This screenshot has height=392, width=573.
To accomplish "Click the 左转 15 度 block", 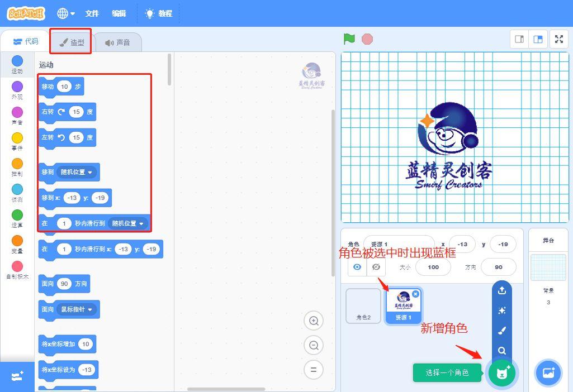I will (x=67, y=137).
